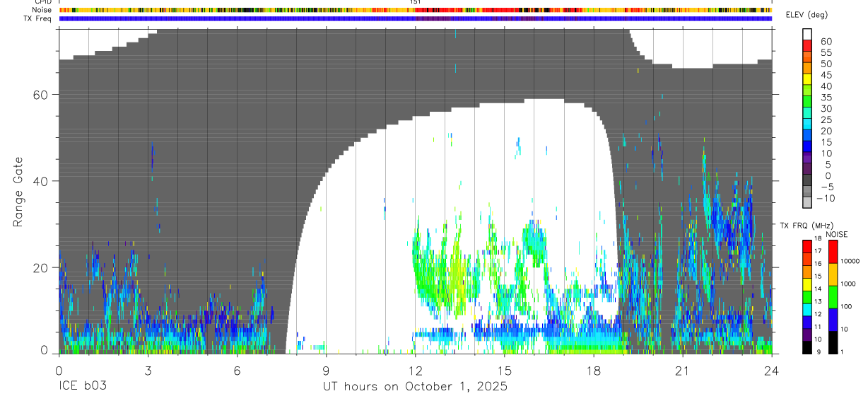Viewport: 868px width, 401px height.
Task: Click the multicolored Noise strip above the plot
Action: 416,11
